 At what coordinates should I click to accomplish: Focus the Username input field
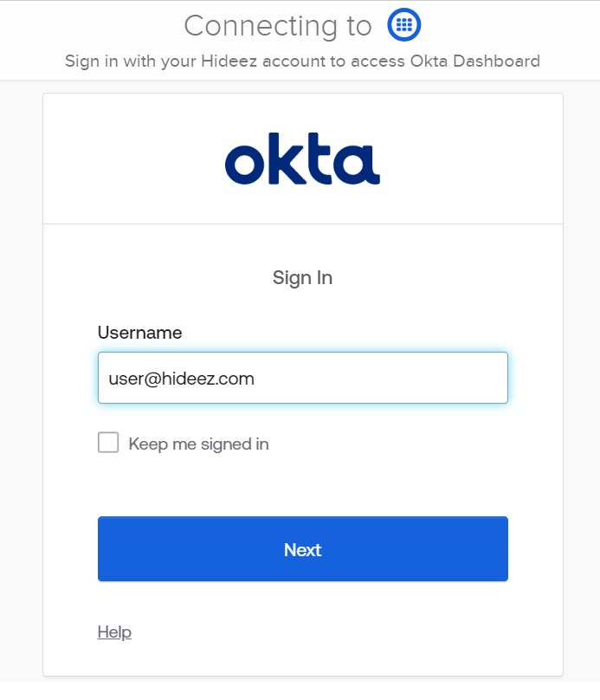click(x=302, y=378)
